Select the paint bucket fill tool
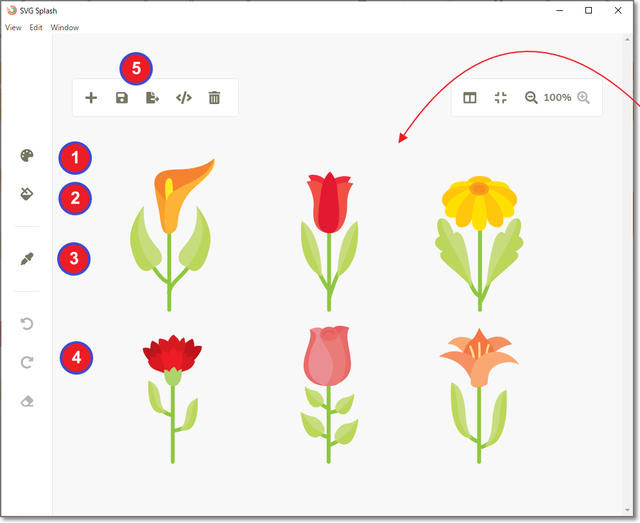Viewport: 640px width, 523px height. pos(27,194)
